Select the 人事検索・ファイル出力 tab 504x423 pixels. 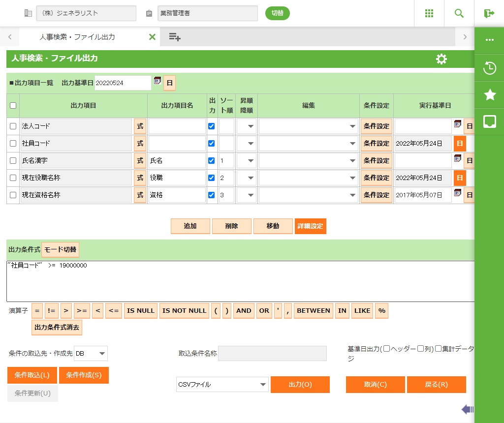pyautogui.click(x=77, y=37)
